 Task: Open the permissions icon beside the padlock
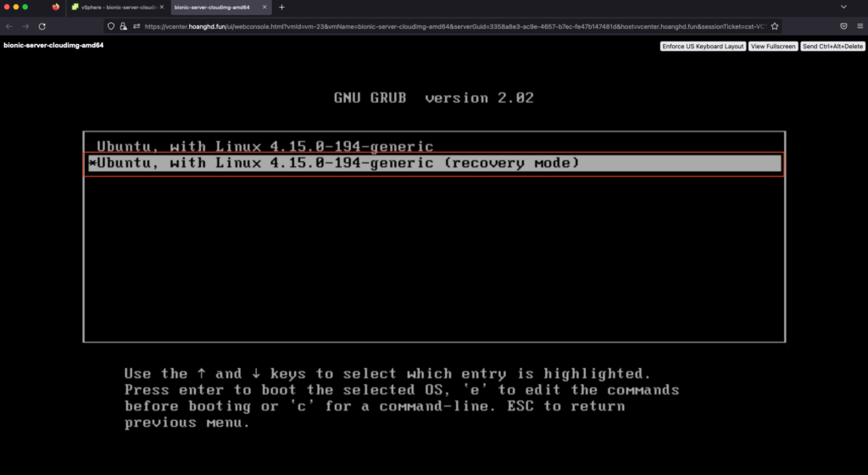point(136,26)
